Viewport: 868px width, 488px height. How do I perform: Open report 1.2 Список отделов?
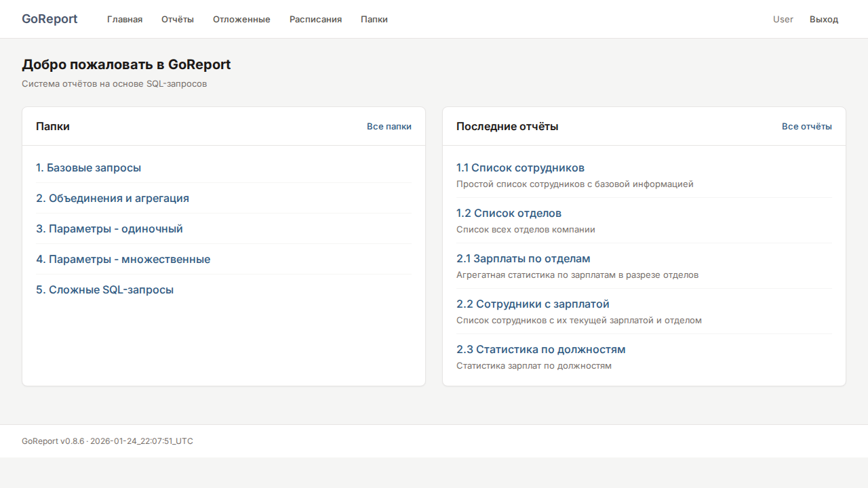click(509, 213)
